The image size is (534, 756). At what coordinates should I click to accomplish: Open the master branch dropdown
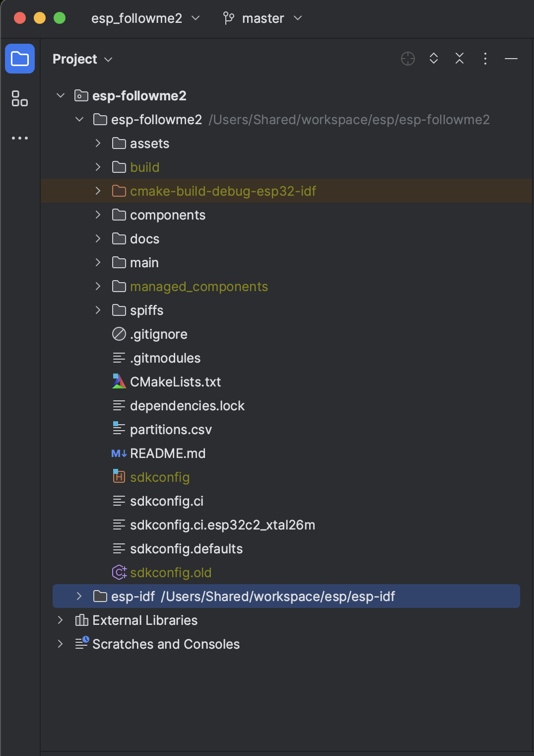click(263, 18)
